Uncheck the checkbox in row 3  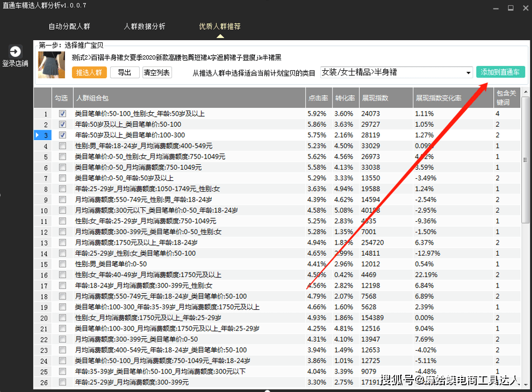click(x=63, y=135)
